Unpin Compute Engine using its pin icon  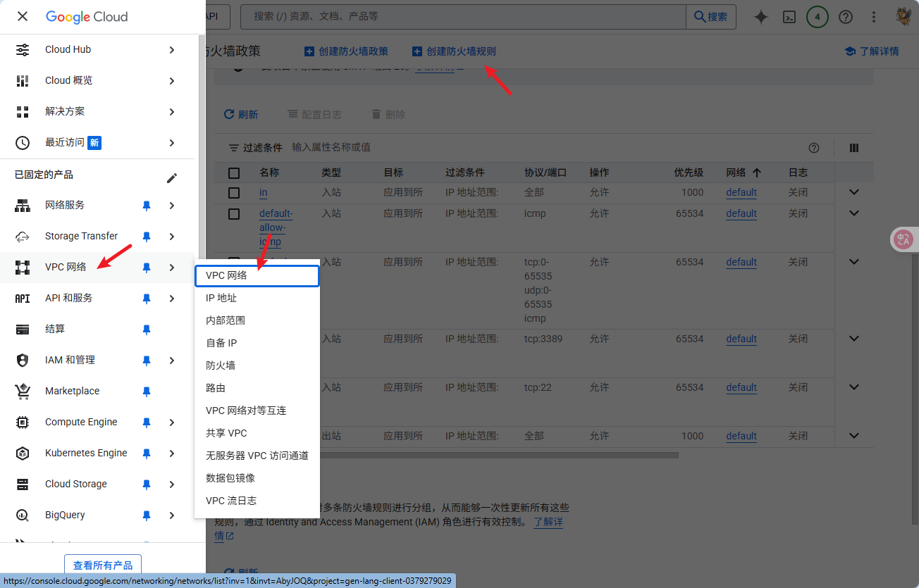point(147,423)
